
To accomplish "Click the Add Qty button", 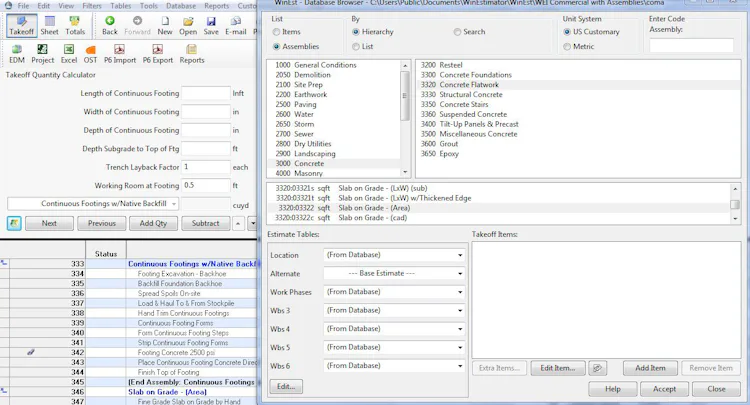I will tap(153, 223).
